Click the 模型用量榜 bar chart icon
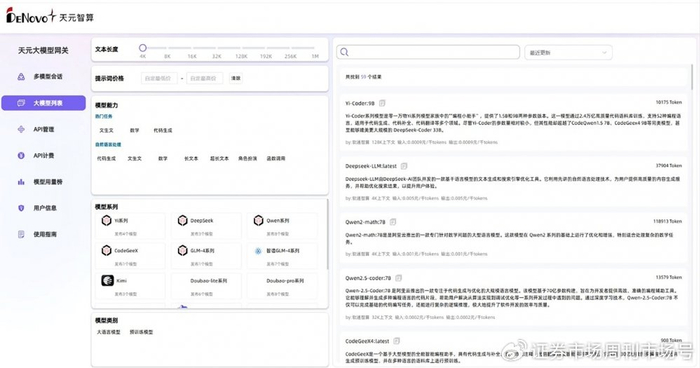Screen dimensions: 700x368 21,182
